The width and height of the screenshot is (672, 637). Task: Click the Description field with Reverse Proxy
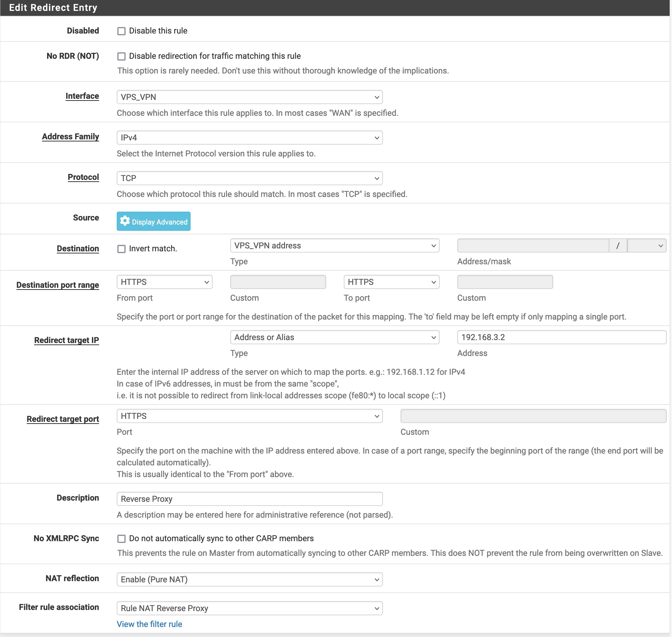pos(249,499)
